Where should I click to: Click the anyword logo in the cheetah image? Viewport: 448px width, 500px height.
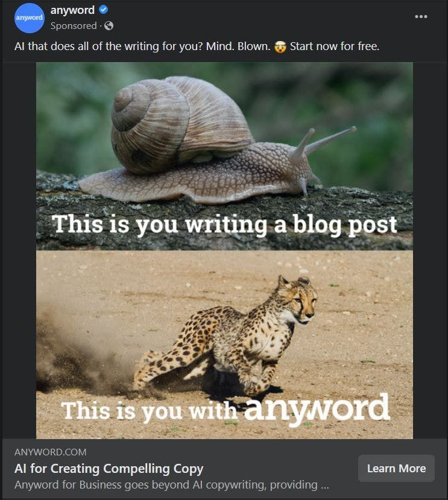pyautogui.click(x=317, y=409)
